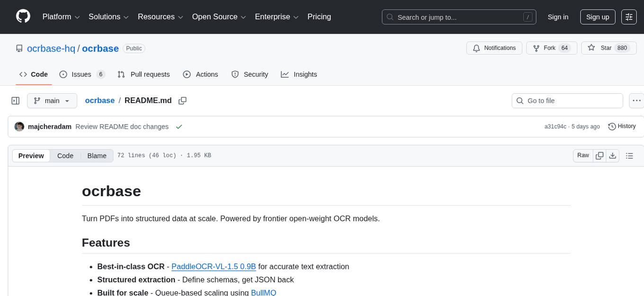This screenshot has height=296, width=644.
Task: Open the README outline icon
Action: tap(630, 155)
